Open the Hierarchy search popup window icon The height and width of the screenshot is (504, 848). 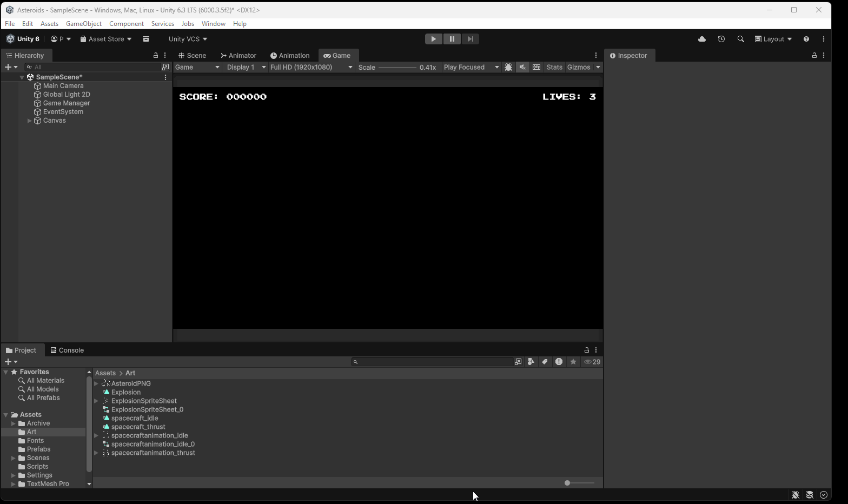(165, 67)
